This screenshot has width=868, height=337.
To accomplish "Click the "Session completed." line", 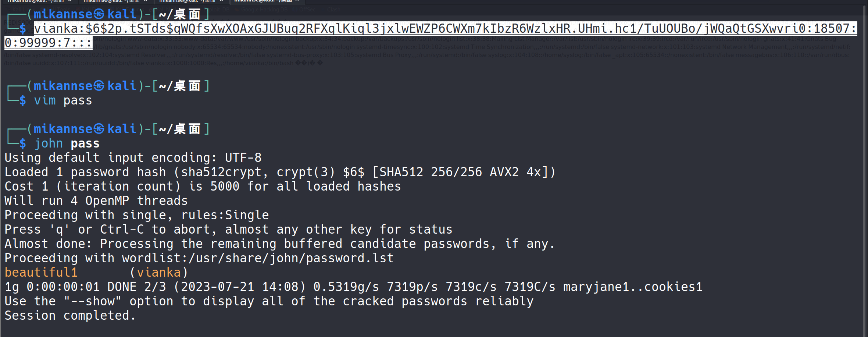I will coord(70,316).
